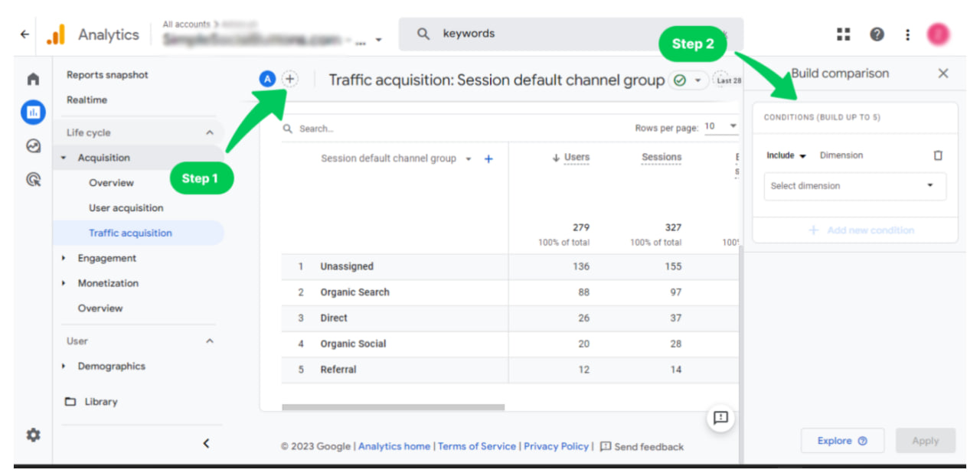Image resolution: width=980 pixels, height=473 pixels.
Task: Open the Explore compass icon
Action: tap(32, 144)
